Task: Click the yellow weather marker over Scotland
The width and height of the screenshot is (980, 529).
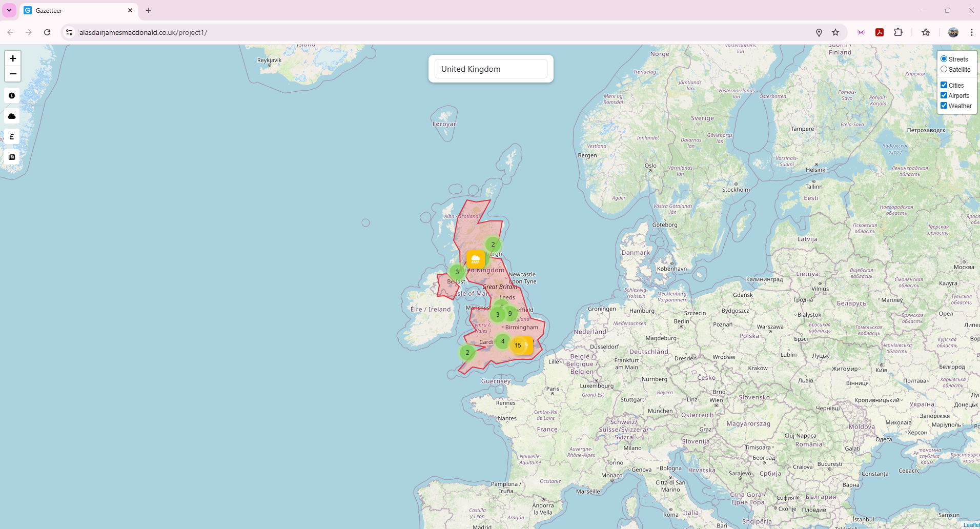Action: [476, 259]
